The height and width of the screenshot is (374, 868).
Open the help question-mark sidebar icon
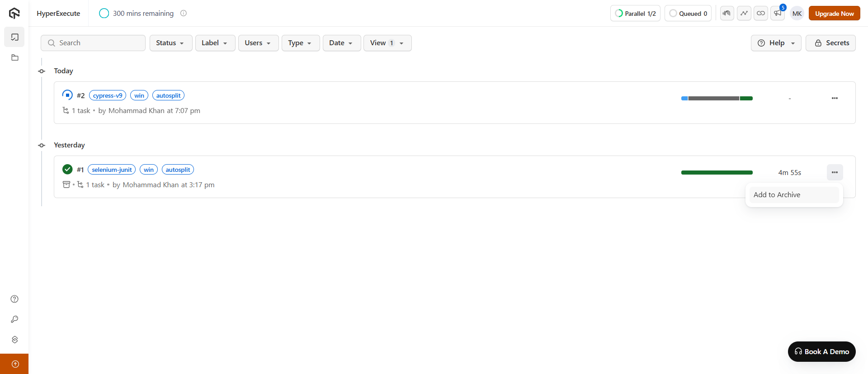[14, 299]
